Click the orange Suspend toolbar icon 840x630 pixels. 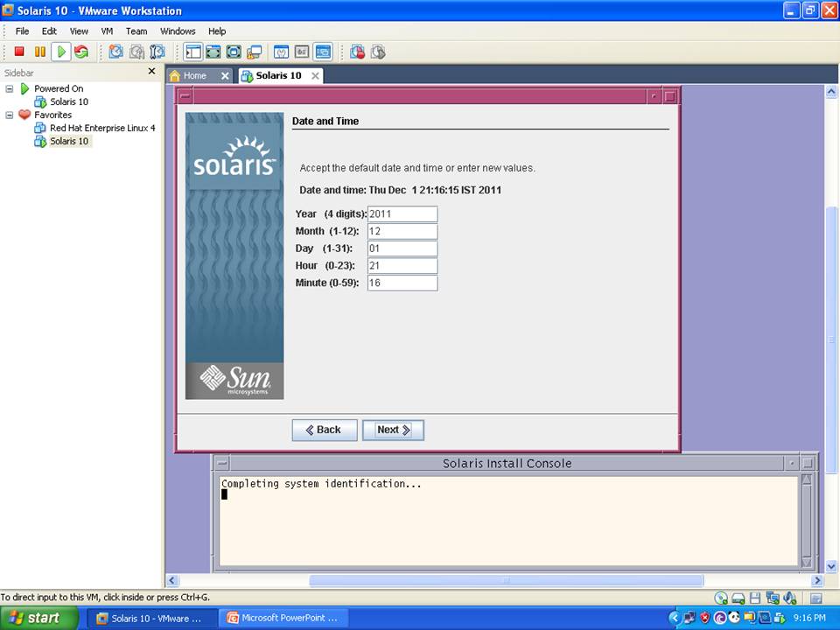[x=40, y=52]
